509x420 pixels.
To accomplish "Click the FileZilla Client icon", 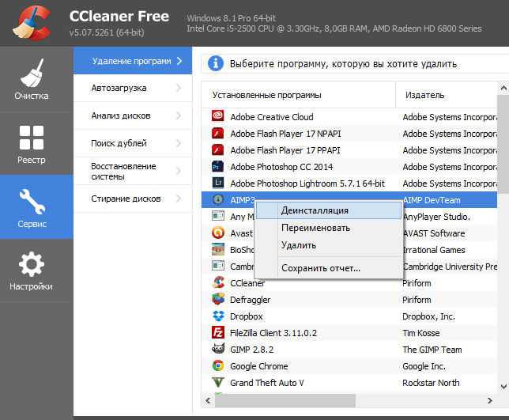I will tap(218, 332).
